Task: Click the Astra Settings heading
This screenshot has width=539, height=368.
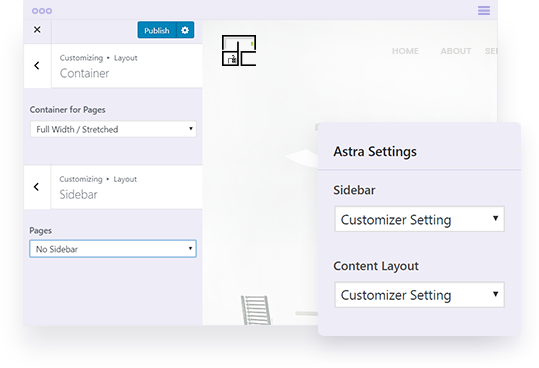Action: tap(375, 152)
